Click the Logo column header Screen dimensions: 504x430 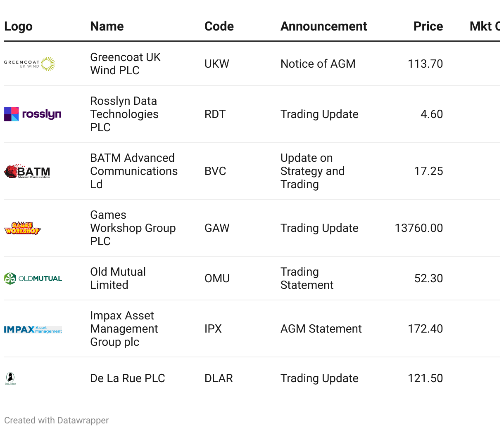pos(18,26)
